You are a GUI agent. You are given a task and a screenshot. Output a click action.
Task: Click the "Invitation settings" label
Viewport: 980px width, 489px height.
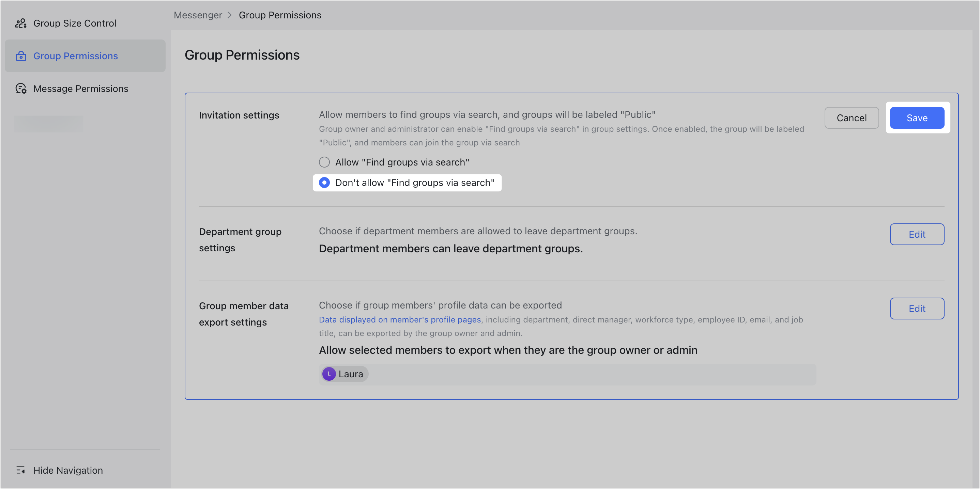[239, 115]
